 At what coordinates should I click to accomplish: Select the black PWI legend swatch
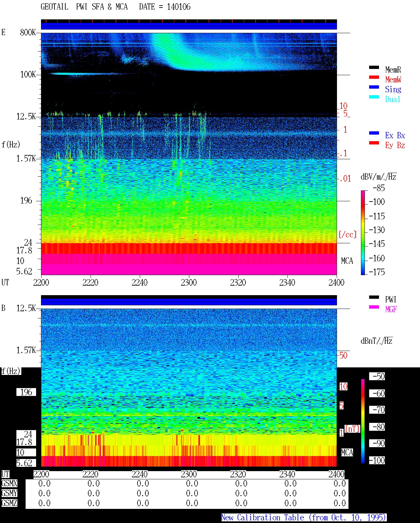374,297
